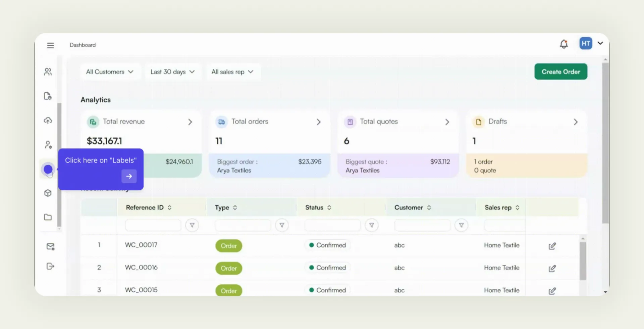Expand the Last 30 days selector
644x329 pixels.
(172, 72)
